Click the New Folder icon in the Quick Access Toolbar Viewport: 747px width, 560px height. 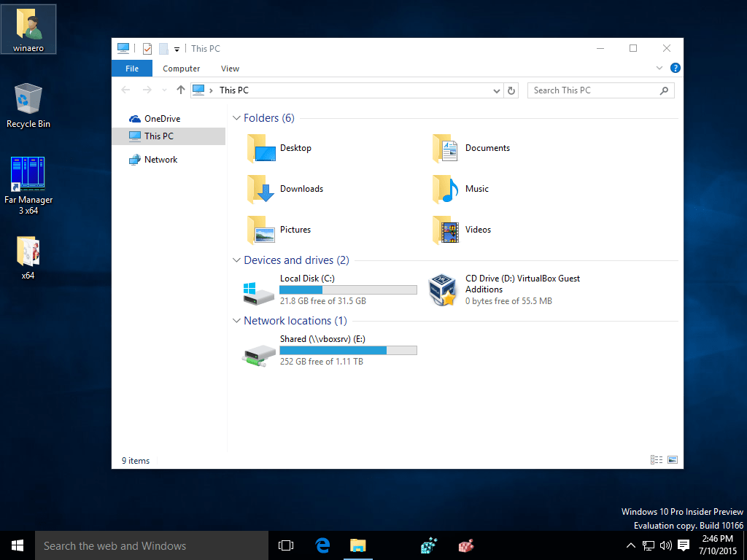(163, 48)
